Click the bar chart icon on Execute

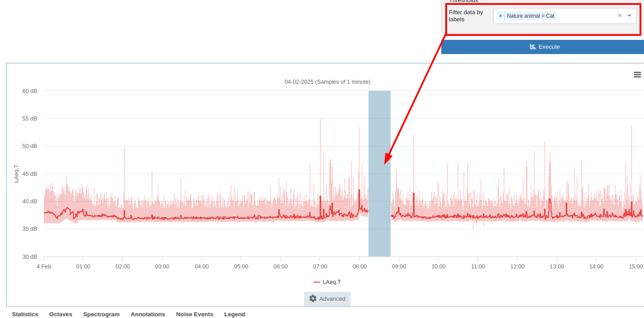pyautogui.click(x=533, y=47)
